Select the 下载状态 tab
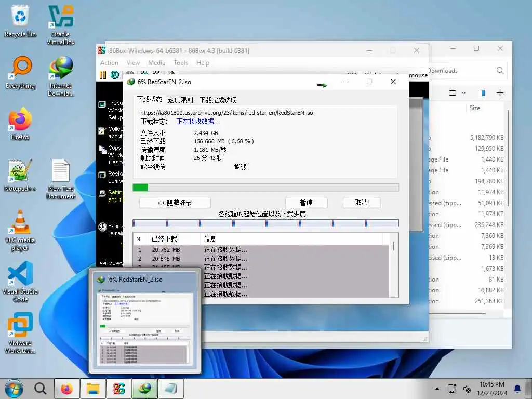Viewport: 532px width, 399px height. [x=150, y=99]
